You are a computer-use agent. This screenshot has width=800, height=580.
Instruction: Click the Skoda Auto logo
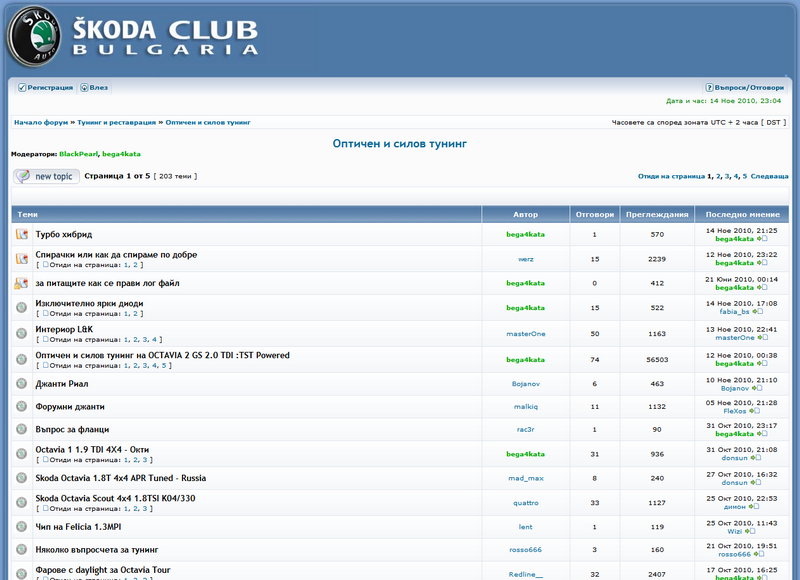(x=34, y=36)
